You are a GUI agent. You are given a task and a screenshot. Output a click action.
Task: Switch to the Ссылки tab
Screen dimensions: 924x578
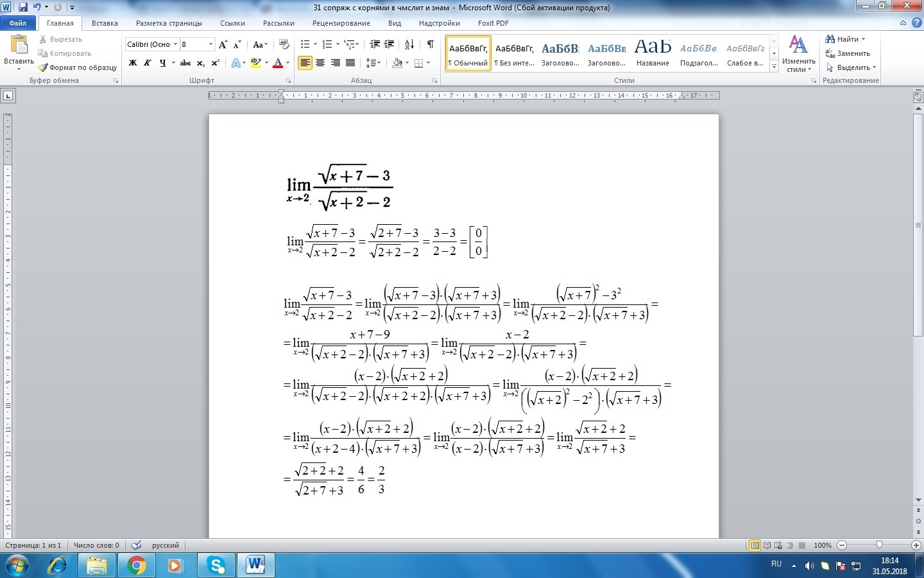[x=232, y=23]
